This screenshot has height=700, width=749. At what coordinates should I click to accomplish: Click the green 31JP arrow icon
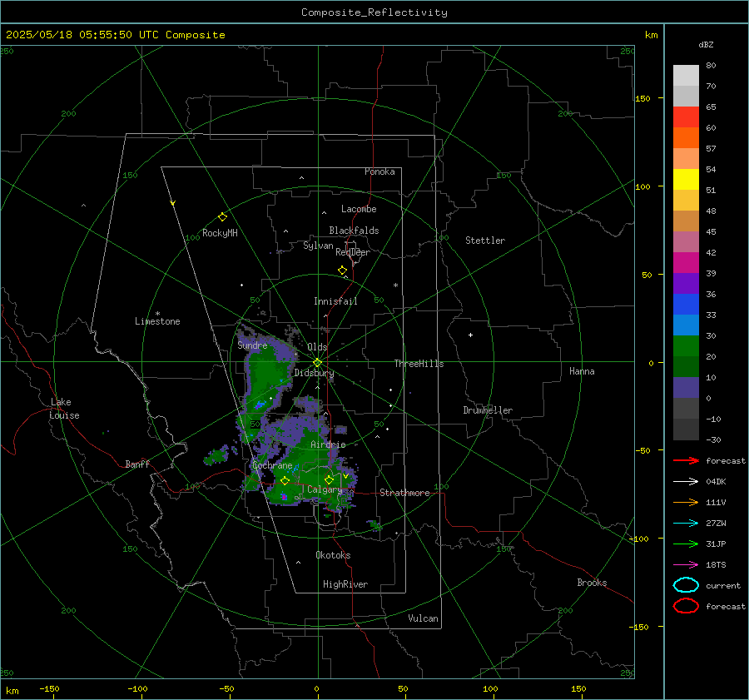click(x=686, y=544)
